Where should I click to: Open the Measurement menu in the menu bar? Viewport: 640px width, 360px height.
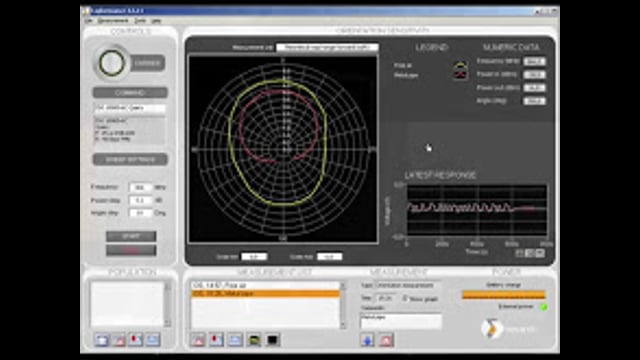point(113,20)
